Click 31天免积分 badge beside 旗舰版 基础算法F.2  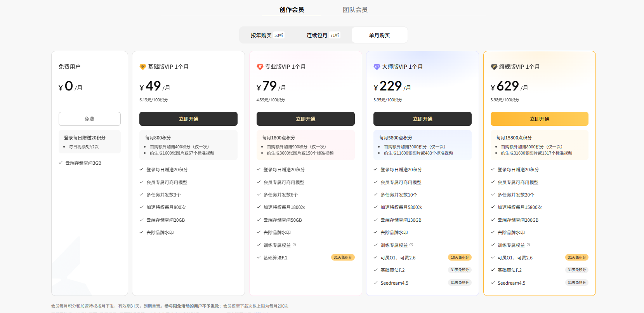pos(577,270)
